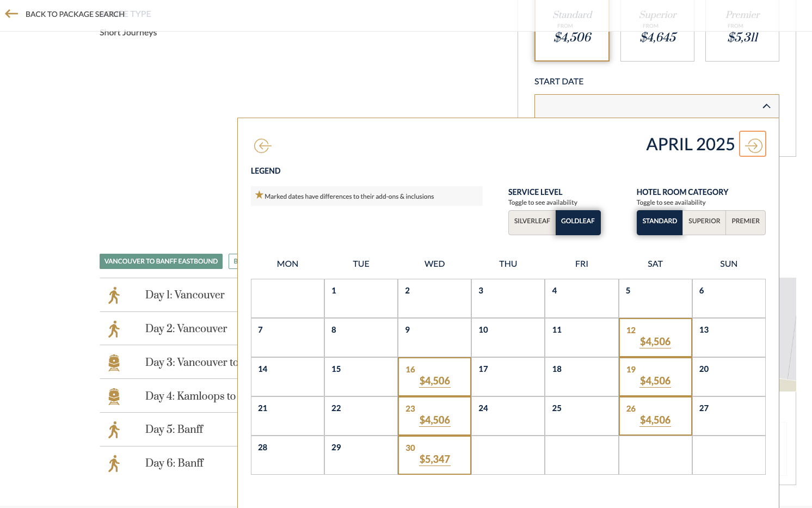Expand the Standard hotel category selector
Screen dimensions: 812x508
click(659, 221)
